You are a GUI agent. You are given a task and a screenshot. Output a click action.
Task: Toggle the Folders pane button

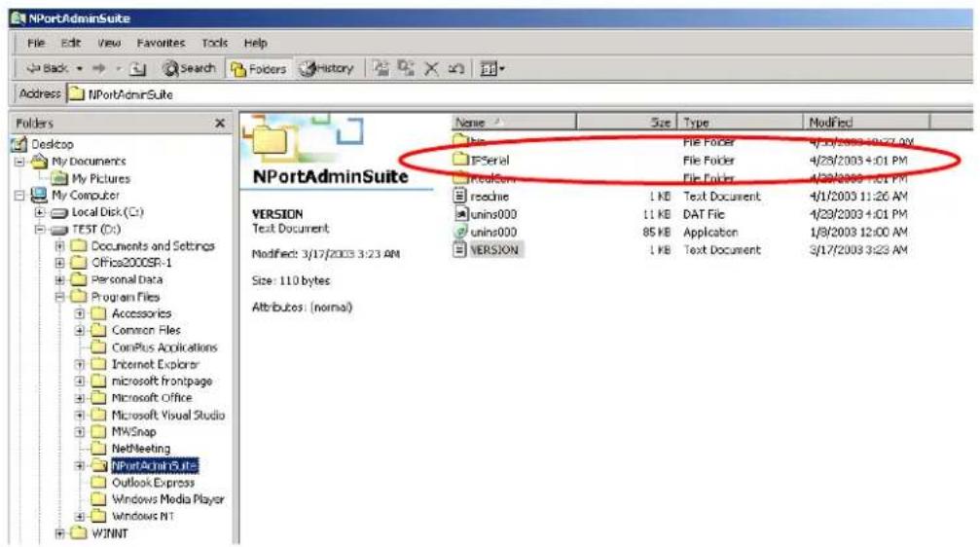[258, 69]
